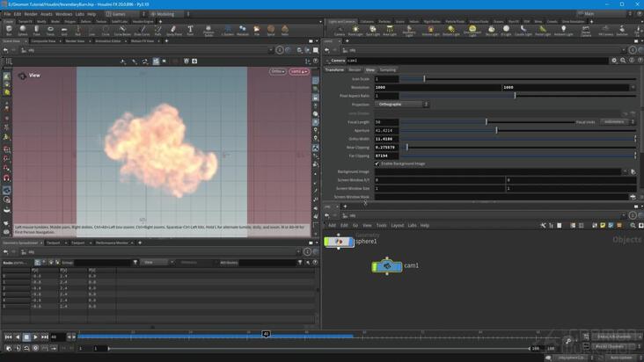The width and height of the screenshot is (644, 362).
Task: Create an Ambient Light
Action: pyautogui.click(x=563, y=31)
